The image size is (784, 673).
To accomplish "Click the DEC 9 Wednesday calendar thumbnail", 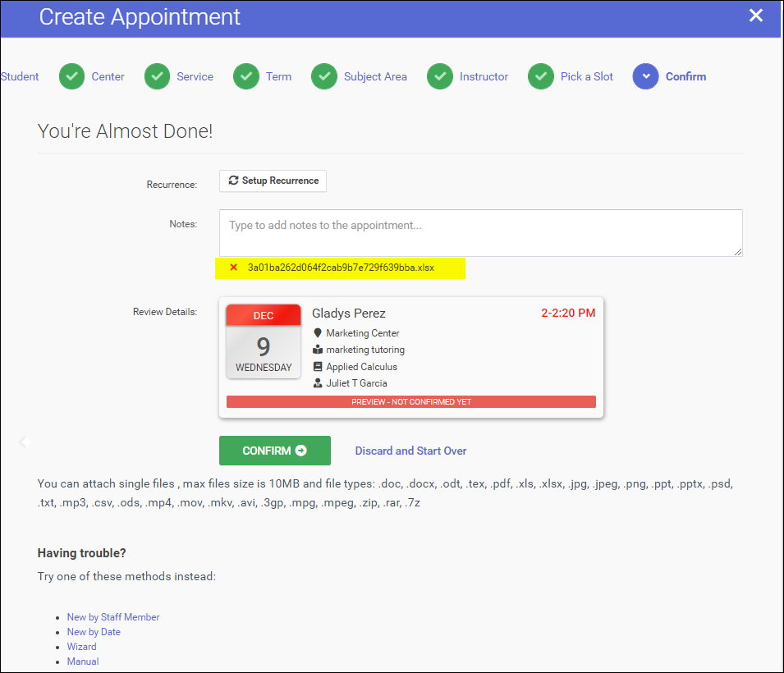I will coord(264,341).
